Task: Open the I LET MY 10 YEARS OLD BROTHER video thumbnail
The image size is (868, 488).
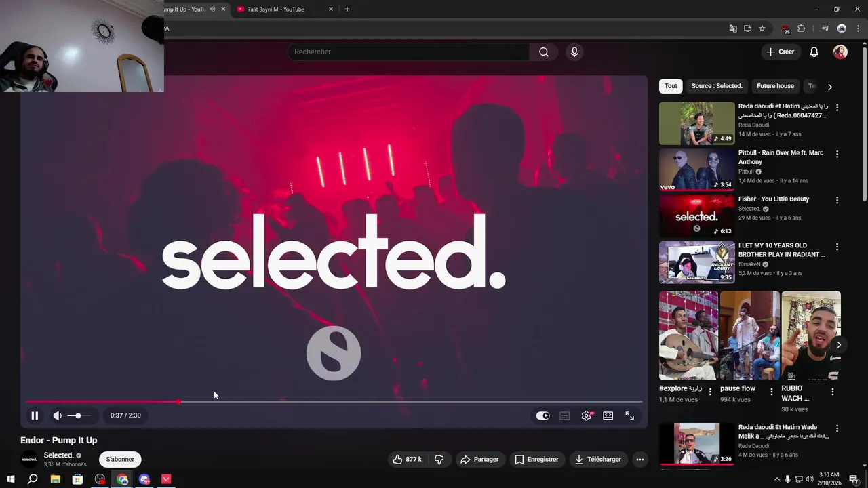Action: click(696, 262)
